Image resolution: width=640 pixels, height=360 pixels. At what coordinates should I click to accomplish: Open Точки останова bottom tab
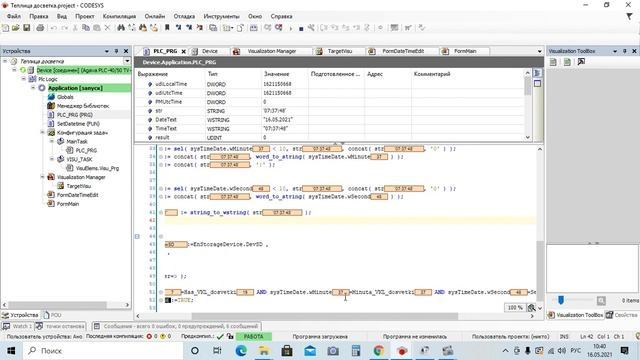pos(60,327)
